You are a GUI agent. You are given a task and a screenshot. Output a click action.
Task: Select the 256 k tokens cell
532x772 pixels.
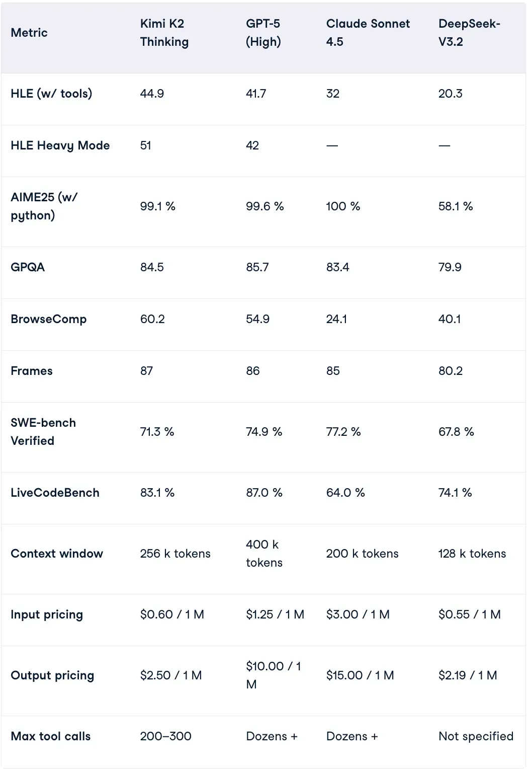tap(175, 554)
